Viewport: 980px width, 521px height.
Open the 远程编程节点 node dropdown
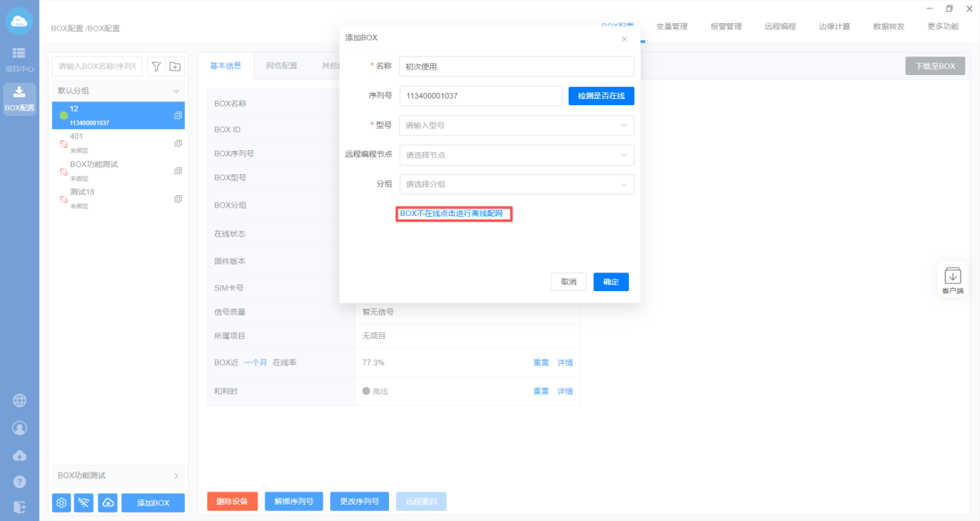pos(517,155)
